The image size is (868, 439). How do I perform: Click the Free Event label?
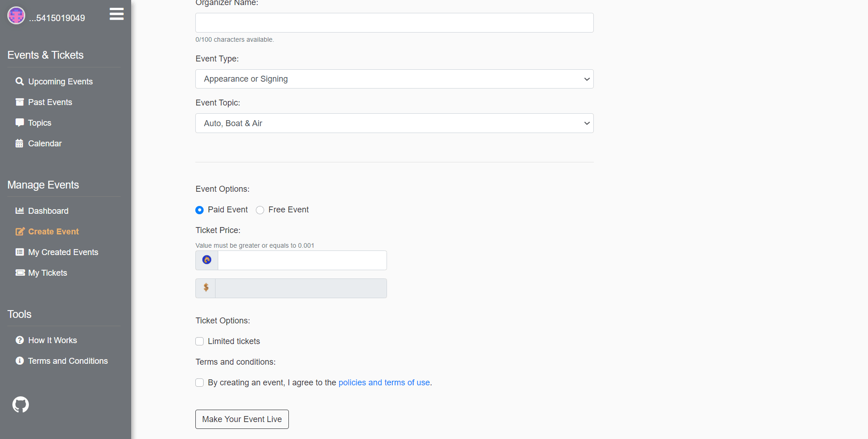288,210
